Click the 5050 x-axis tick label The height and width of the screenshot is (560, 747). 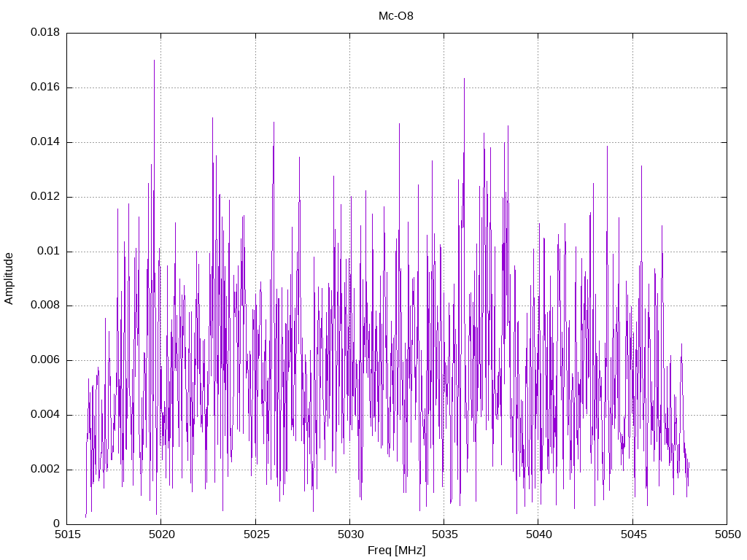click(x=727, y=534)
